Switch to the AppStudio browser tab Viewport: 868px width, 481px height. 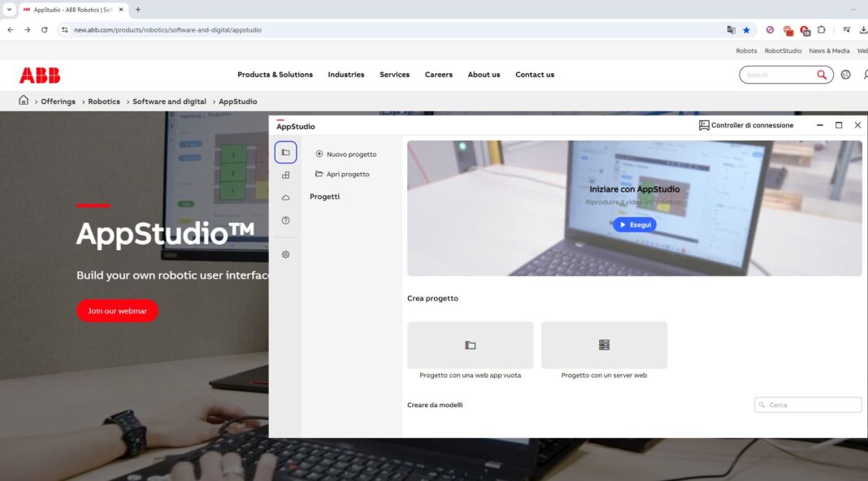tap(65, 10)
